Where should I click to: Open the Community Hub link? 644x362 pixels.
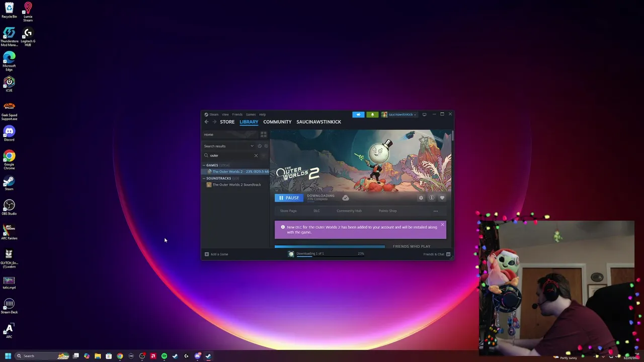tap(349, 211)
